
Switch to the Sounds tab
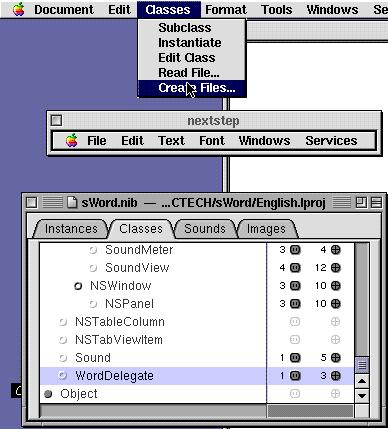click(x=205, y=229)
